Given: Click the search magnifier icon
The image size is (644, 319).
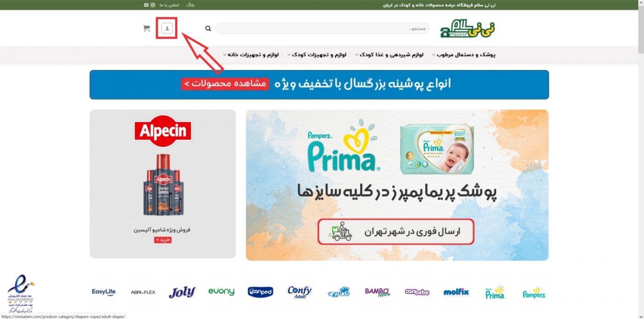Looking at the screenshot, I should click(x=208, y=28).
